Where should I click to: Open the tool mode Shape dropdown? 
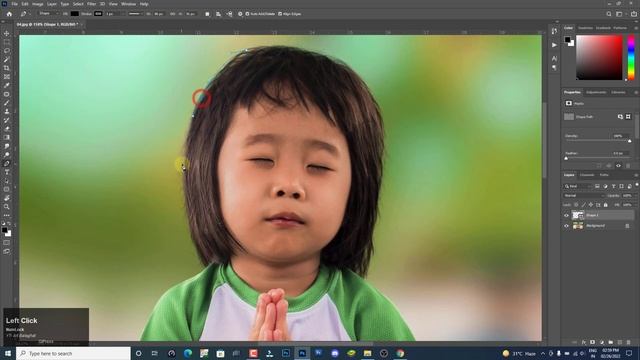(x=48, y=13)
